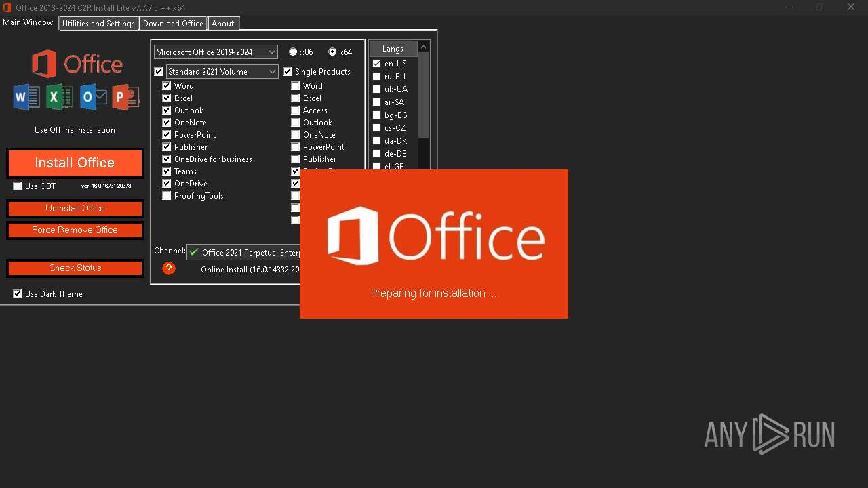Disable the Use Dark Theme checkbox
The height and width of the screenshot is (488, 868).
point(18,294)
